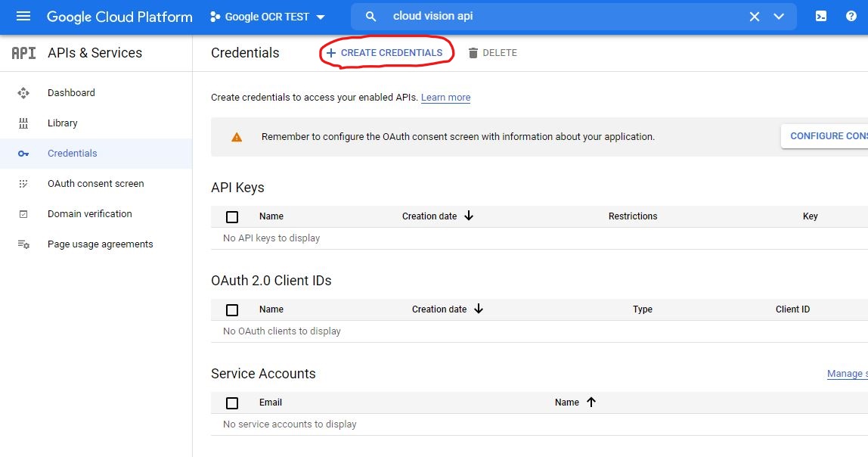
Task: Click the delete trash icon
Action: coord(473,52)
